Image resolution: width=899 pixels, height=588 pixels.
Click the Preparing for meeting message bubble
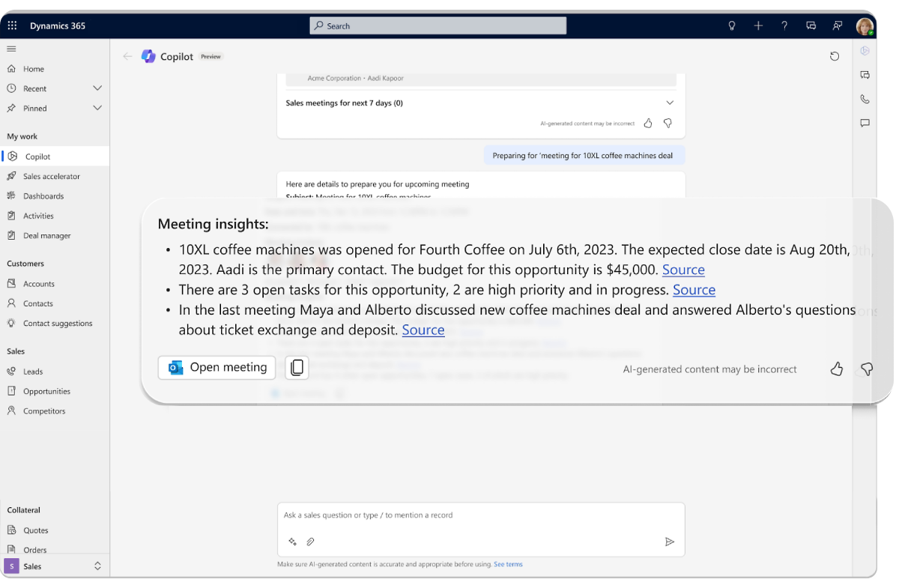[583, 156]
